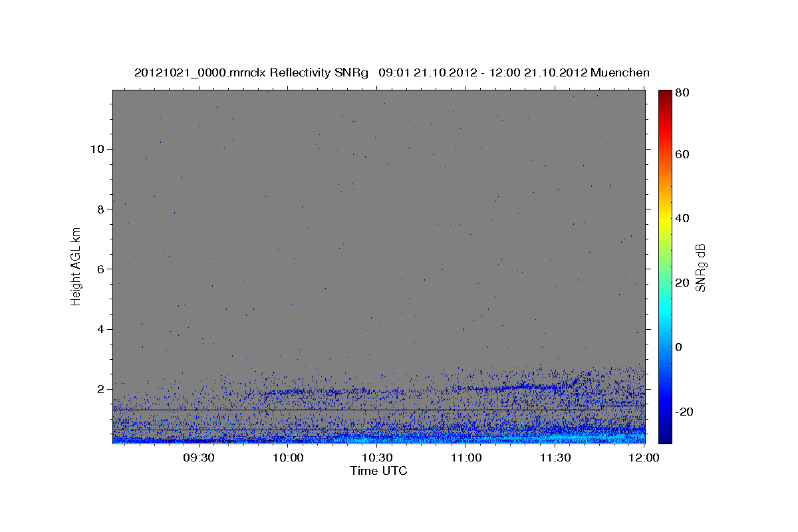The width and height of the screenshot is (798, 532).
Task: Click the colorbar value 40
Action: [x=684, y=218]
